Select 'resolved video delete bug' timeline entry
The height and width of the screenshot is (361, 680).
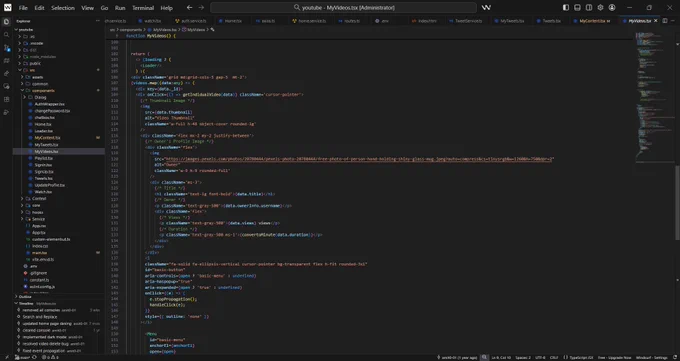(x=59, y=344)
